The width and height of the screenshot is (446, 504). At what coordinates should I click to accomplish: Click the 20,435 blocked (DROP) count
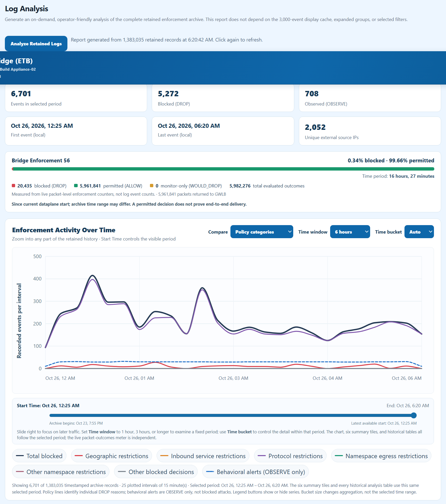pyautogui.click(x=39, y=186)
